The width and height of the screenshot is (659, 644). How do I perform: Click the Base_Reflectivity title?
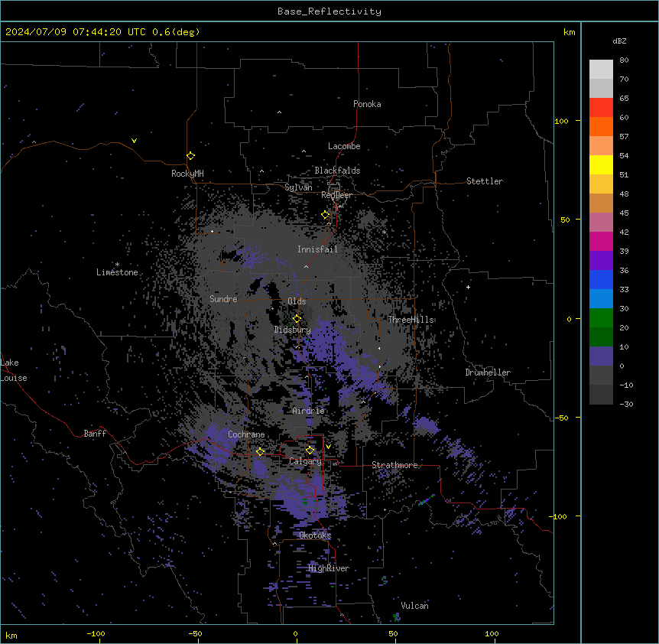329,11
